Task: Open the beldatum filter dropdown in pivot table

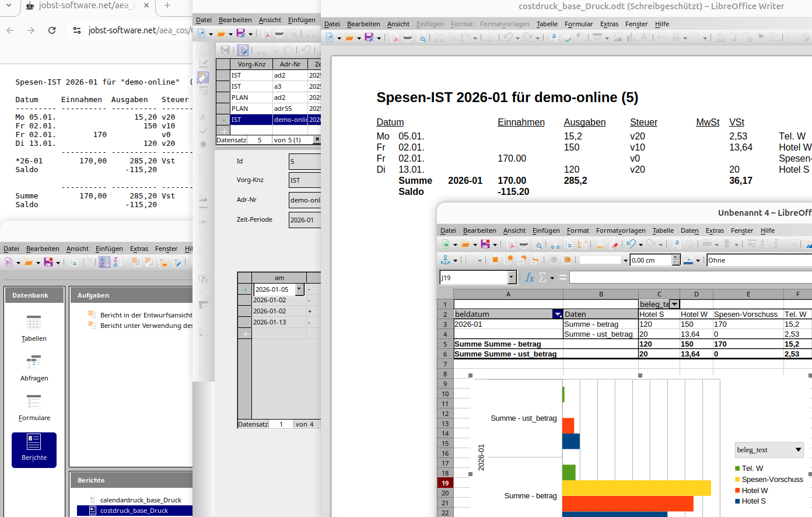Action: coord(558,315)
